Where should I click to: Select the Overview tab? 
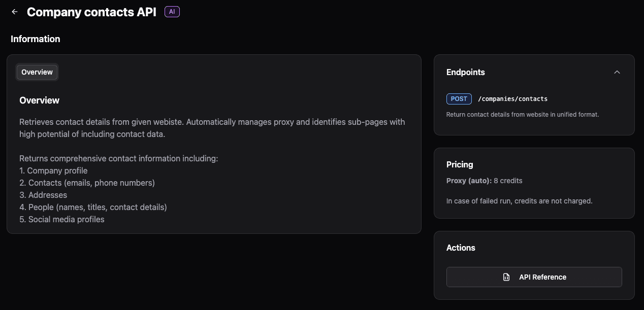[37, 72]
